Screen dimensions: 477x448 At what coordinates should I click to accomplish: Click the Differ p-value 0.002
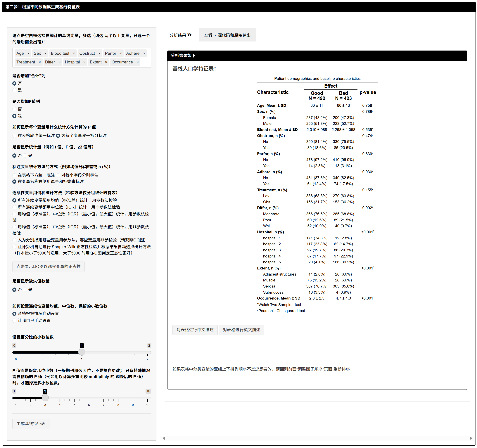tap(368, 208)
